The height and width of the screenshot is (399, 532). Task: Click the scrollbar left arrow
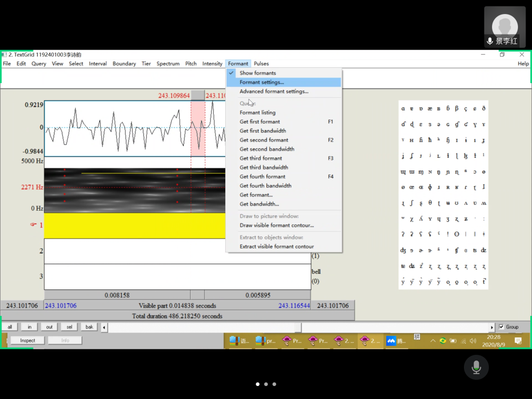[x=104, y=327]
